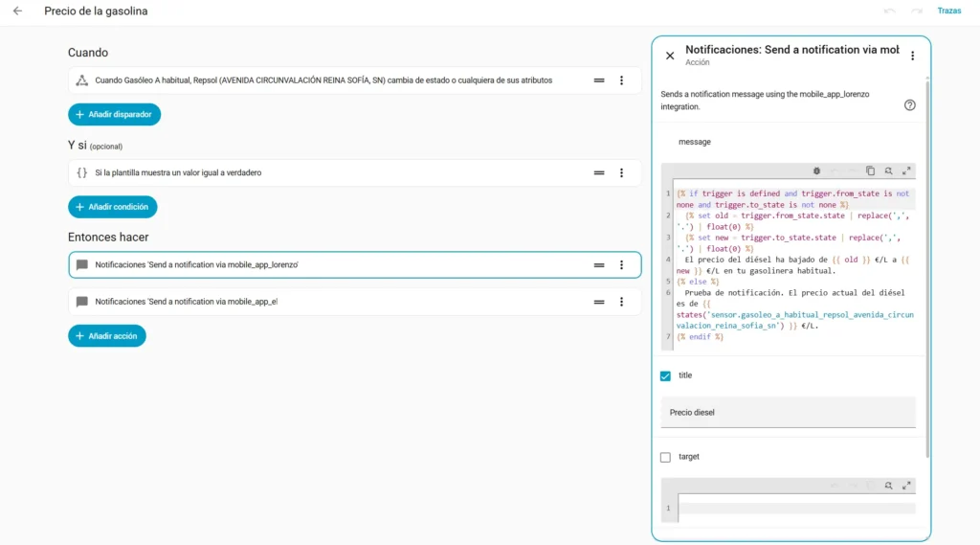The height and width of the screenshot is (545, 980).
Task: Go back using the top-left arrow
Action: tap(17, 11)
